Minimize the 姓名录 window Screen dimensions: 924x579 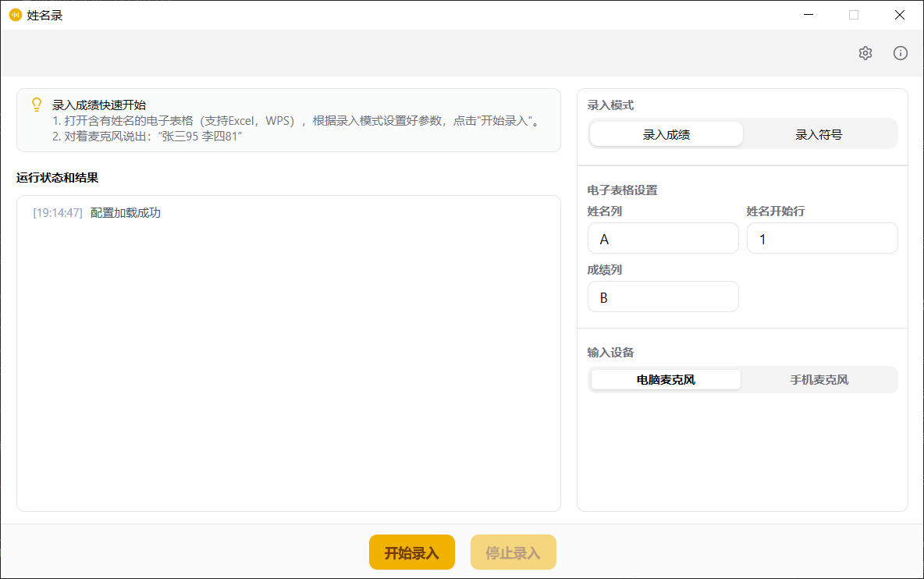(x=808, y=15)
